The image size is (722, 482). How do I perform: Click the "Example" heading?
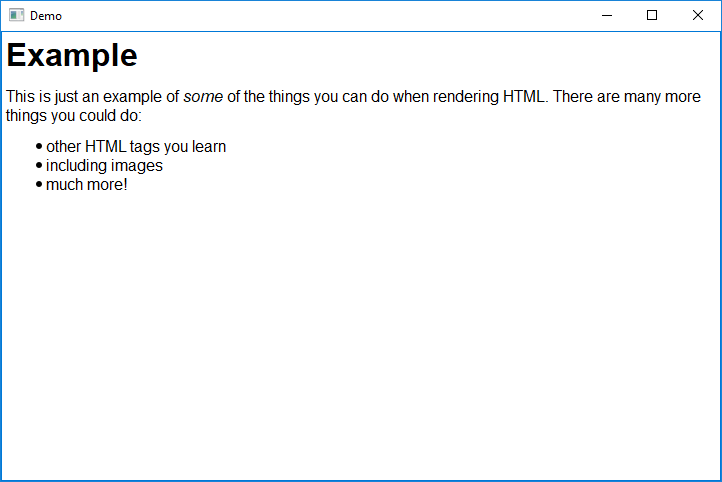[x=72, y=56]
